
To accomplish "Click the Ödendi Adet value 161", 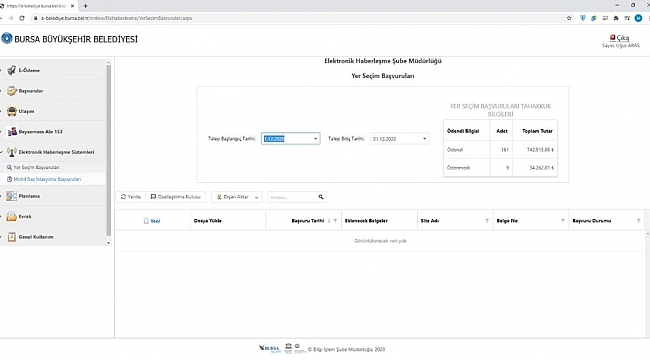I will point(504,150).
